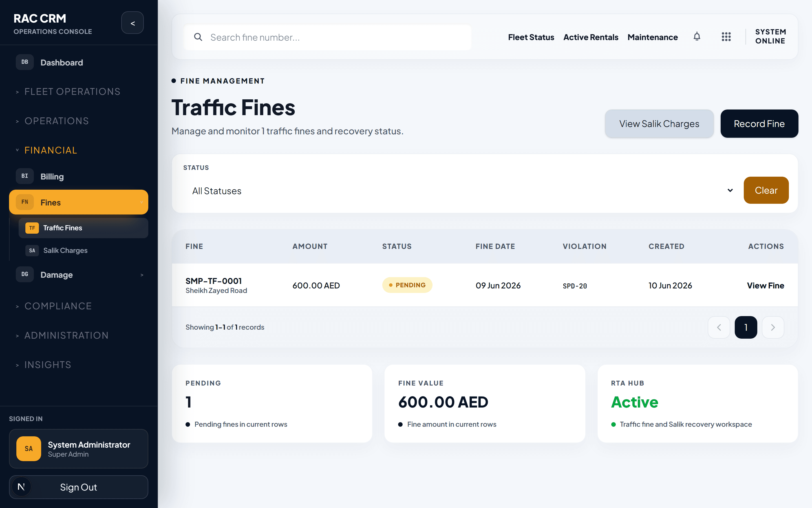The image size is (812, 508).
Task: Open Dashboard from the sidebar
Action: click(78, 62)
